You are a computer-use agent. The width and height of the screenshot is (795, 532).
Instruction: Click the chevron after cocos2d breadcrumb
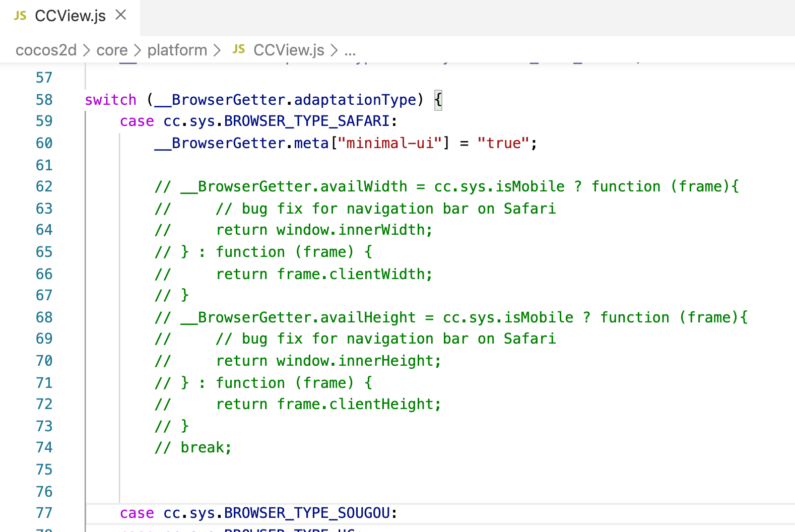coord(86,50)
